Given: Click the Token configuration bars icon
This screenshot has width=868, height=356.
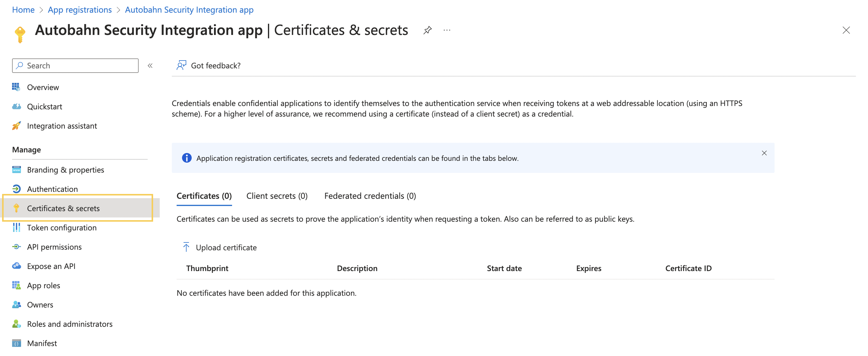Looking at the screenshot, I should [16, 227].
